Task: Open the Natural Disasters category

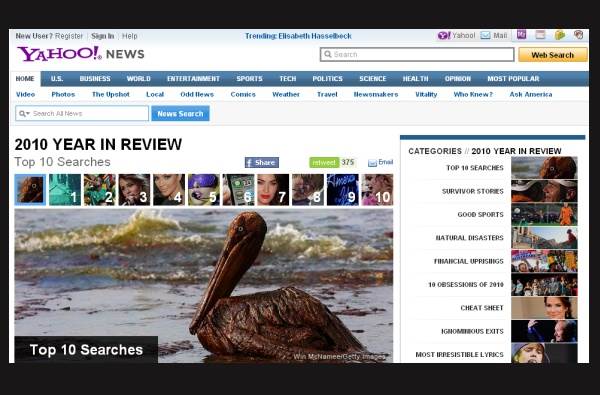Action: 492,238
